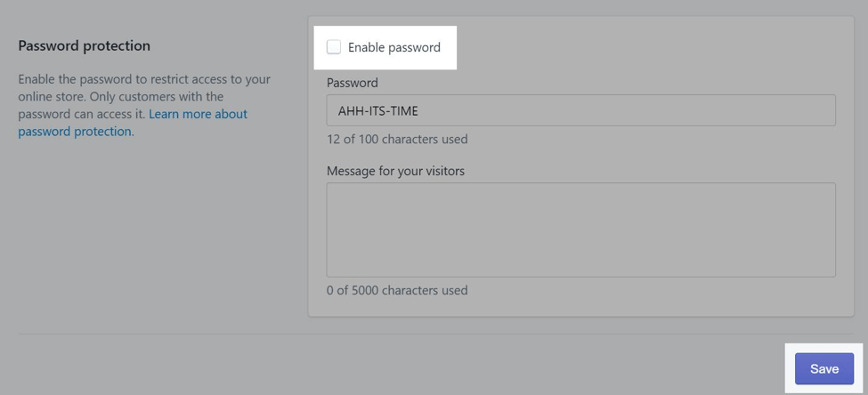The width and height of the screenshot is (868, 395).
Task: Click the empty bottom area of visitor message textarea
Action: 580,262
